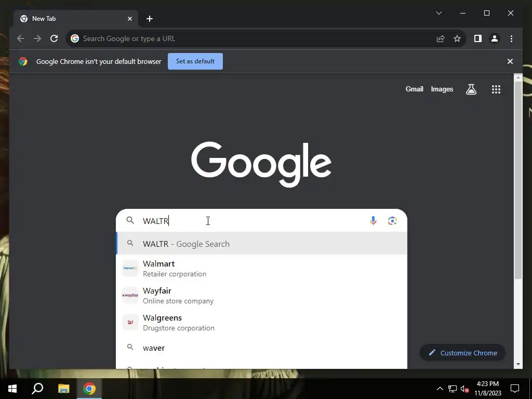This screenshot has height=399, width=532.
Task: Start voice search with microphone icon
Action: click(373, 220)
